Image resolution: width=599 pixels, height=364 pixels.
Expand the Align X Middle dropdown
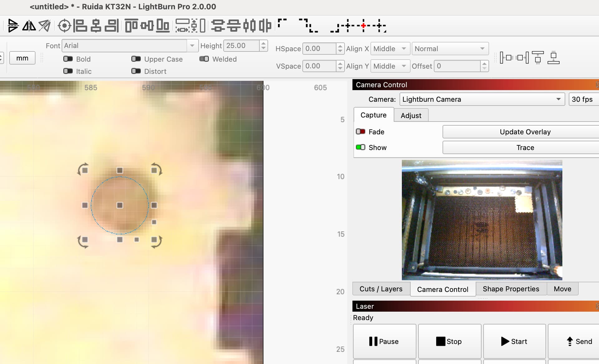click(390, 49)
